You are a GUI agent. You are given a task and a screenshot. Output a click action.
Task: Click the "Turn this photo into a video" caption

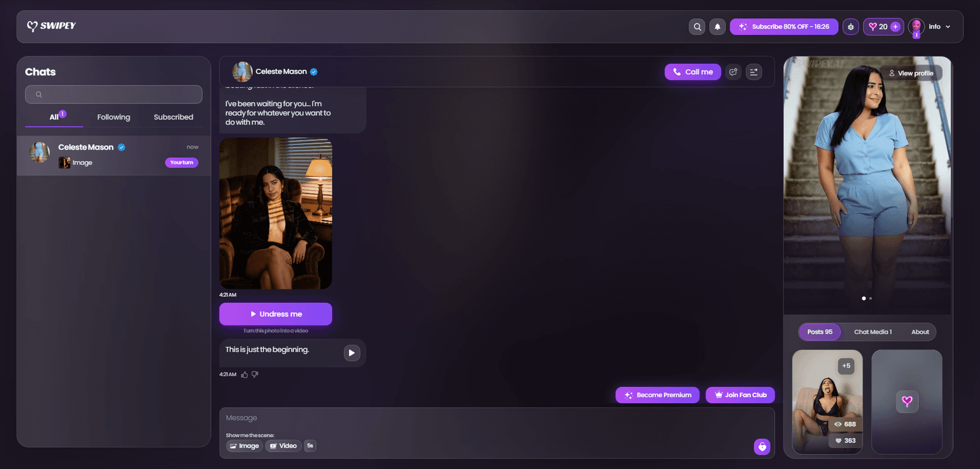tap(276, 331)
